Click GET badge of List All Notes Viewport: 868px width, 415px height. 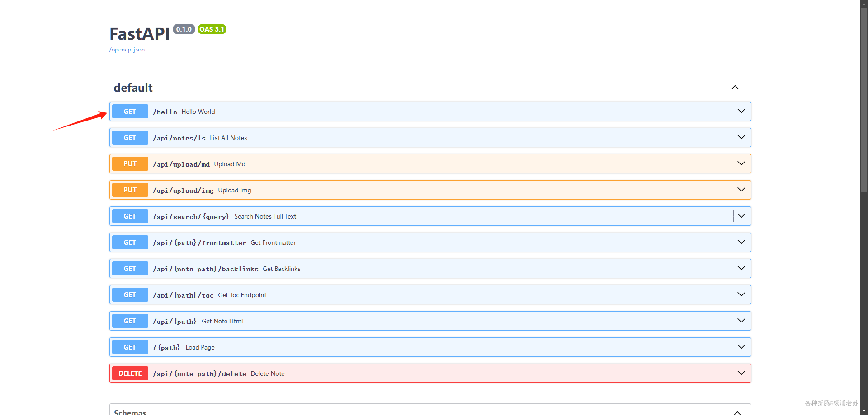pyautogui.click(x=130, y=138)
